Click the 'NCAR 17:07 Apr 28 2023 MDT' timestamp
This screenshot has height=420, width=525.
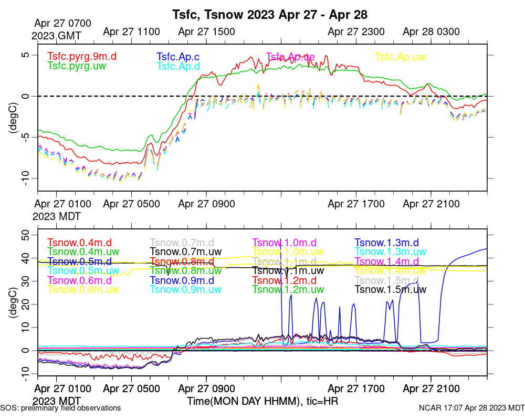tap(472, 408)
